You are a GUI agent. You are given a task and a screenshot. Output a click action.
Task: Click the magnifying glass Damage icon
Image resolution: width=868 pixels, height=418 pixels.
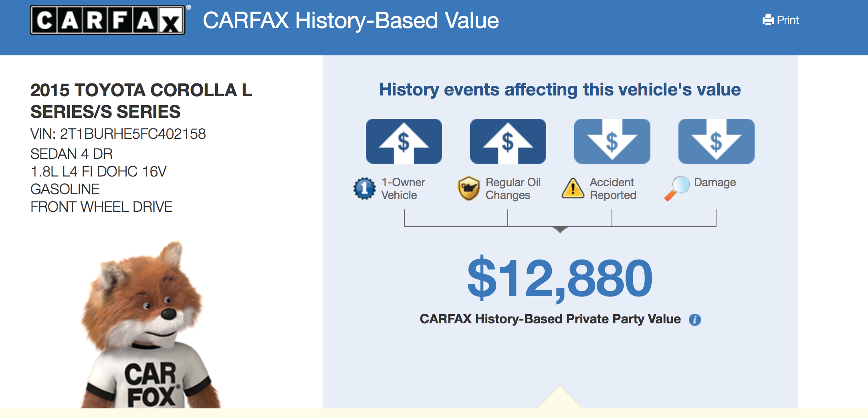click(x=677, y=188)
